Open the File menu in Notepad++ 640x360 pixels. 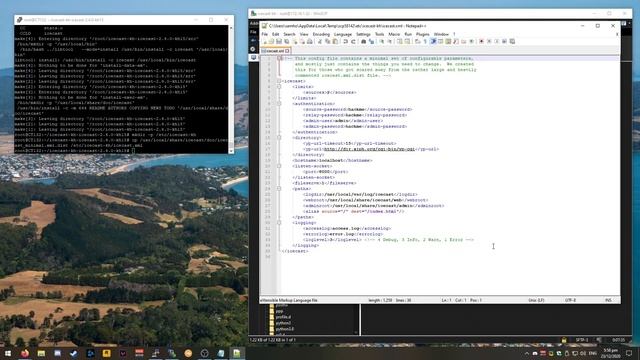264,34
